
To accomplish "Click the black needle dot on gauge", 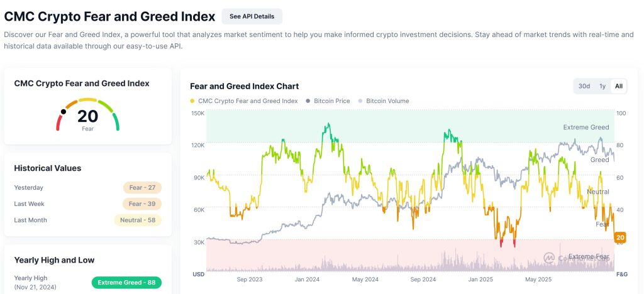I will pyautogui.click(x=63, y=112).
